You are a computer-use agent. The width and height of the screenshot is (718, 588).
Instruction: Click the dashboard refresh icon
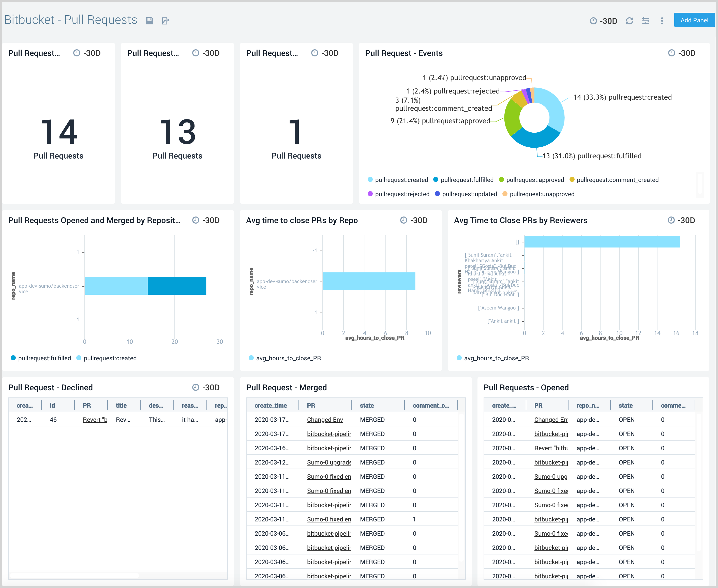pos(629,21)
